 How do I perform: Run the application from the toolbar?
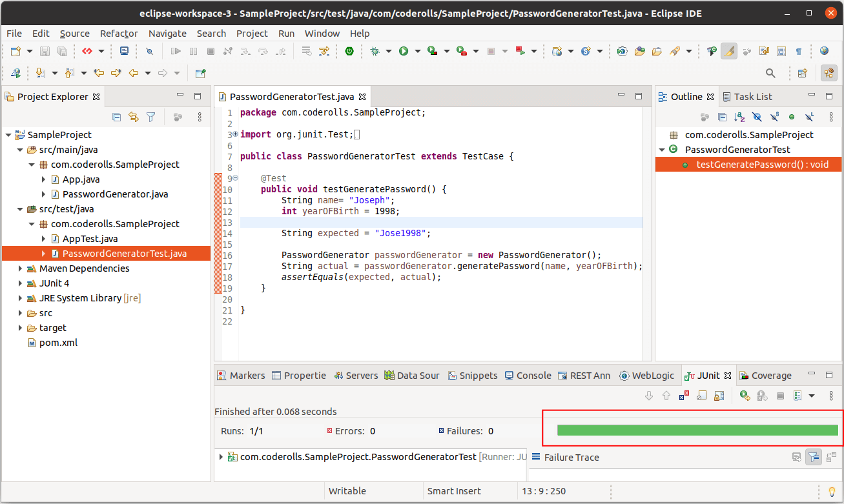pos(404,50)
